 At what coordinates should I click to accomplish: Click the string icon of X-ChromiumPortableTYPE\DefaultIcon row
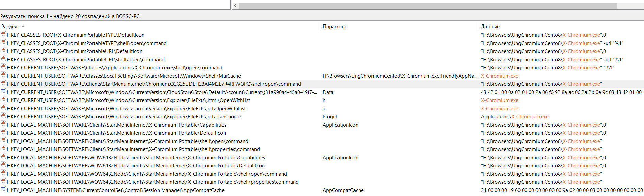click(x=3, y=34)
